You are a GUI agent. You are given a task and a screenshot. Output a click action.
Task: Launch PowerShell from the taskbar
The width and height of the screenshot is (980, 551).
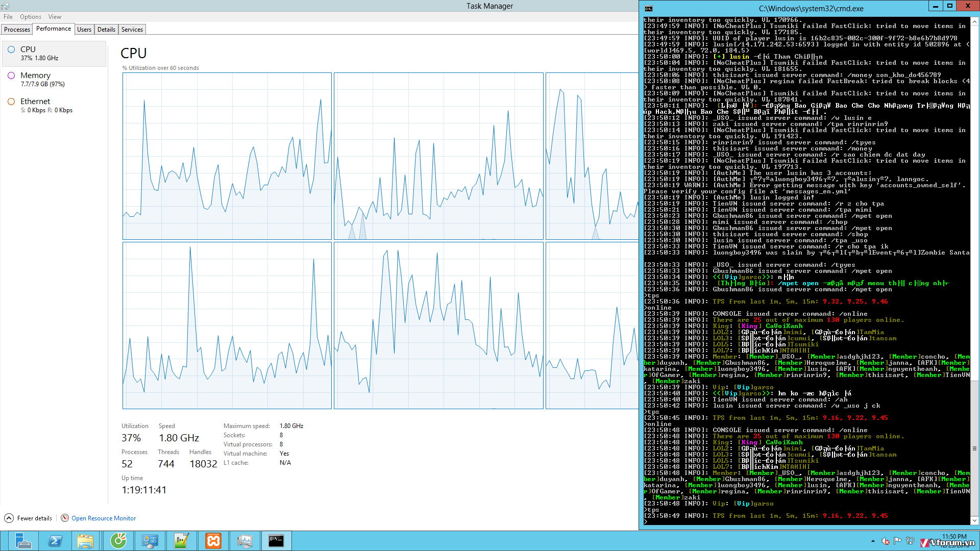pyautogui.click(x=55, y=540)
